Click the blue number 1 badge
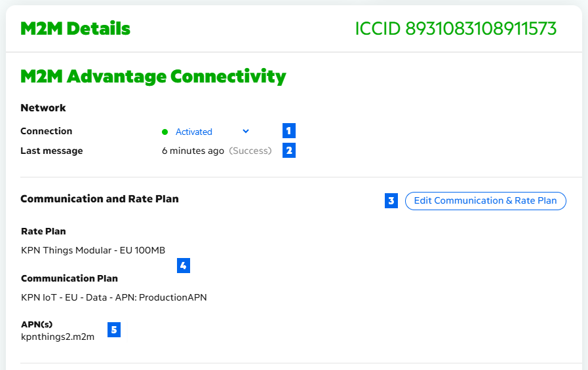 (289, 130)
